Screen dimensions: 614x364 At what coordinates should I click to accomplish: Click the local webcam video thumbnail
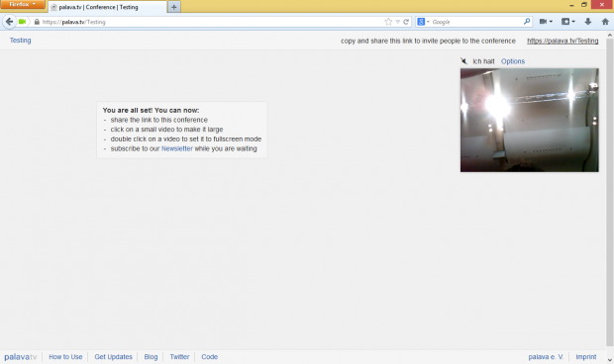pyautogui.click(x=530, y=120)
